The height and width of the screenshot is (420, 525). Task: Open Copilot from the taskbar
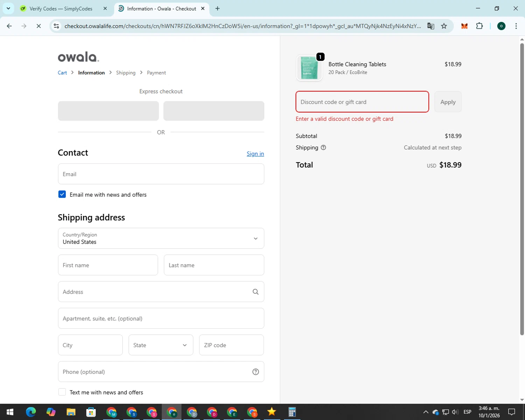(x=51, y=412)
